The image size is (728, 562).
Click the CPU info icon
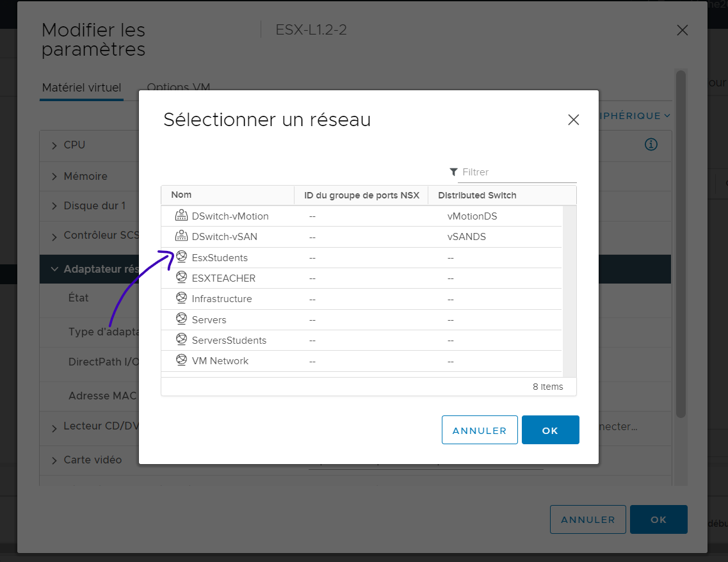coord(651,144)
